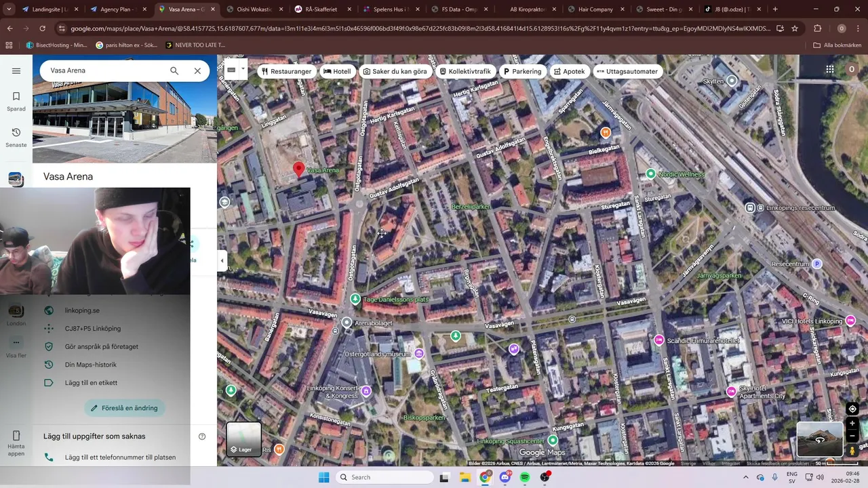Open the London recent item
The width and height of the screenshot is (868, 488).
pos(16,314)
